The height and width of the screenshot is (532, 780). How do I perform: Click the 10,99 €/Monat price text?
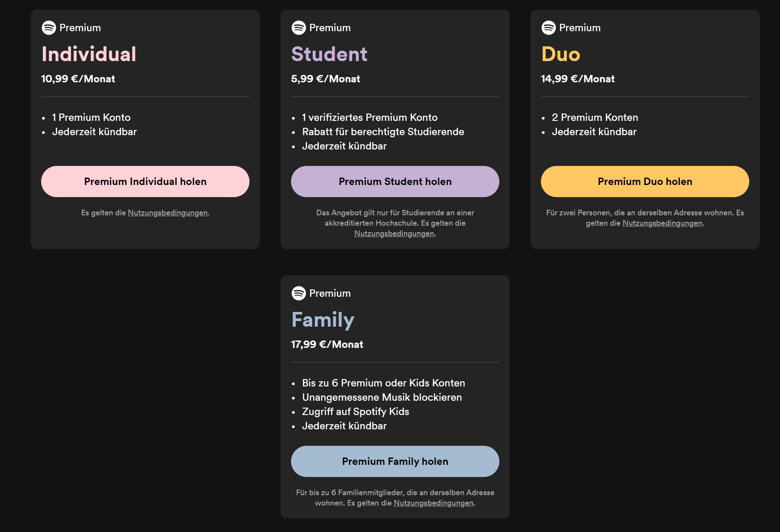click(x=78, y=79)
